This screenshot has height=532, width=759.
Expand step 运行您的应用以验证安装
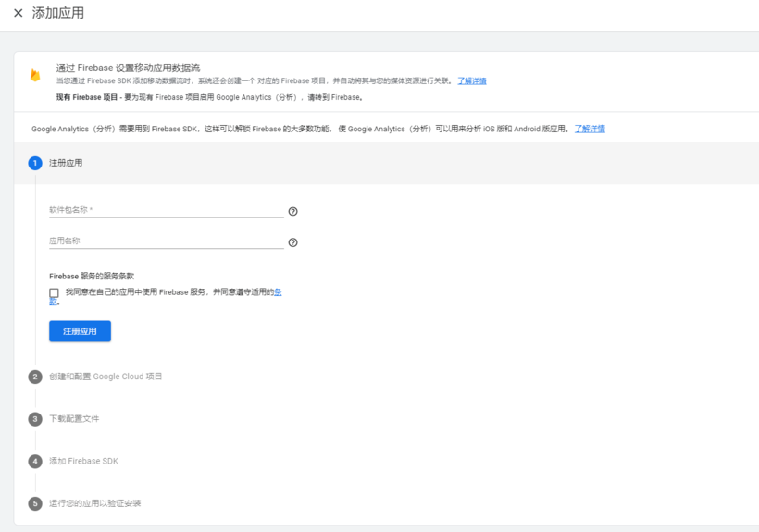click(x=94, y=503)
